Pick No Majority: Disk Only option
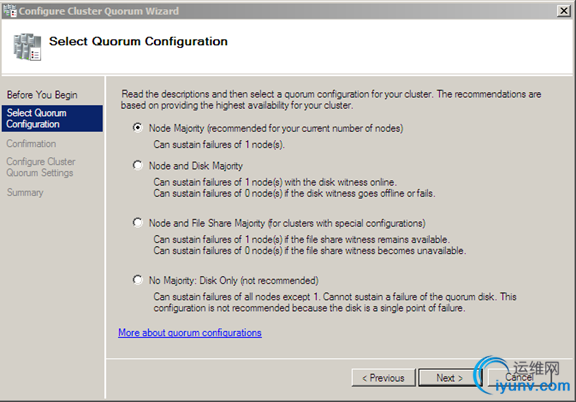The height and width of the screenshot is (402, 576). tap(138, 280)
